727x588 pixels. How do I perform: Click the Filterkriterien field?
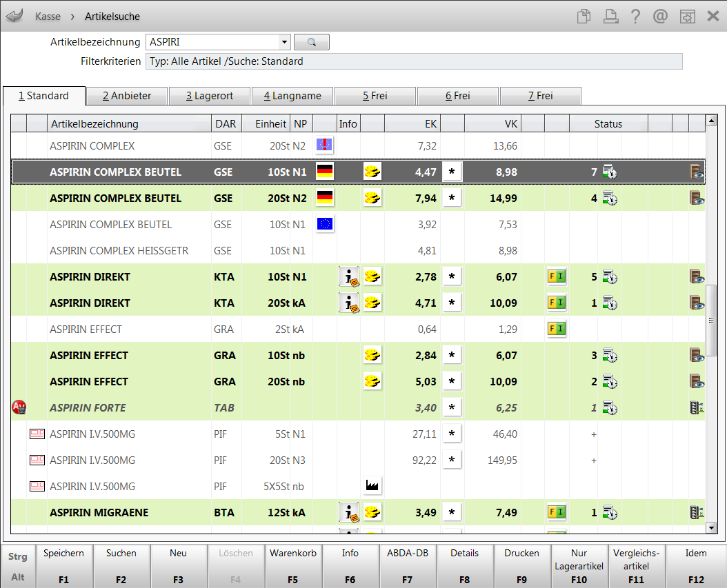pyautogui.click(x=414, y=61)
